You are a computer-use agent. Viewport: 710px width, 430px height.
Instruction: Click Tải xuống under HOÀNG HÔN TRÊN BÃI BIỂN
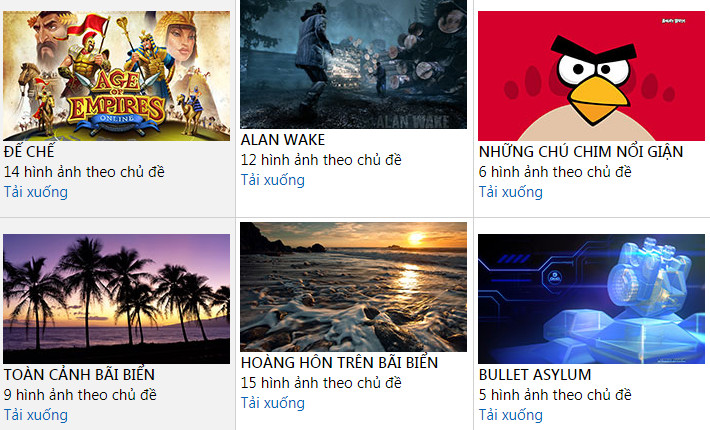273,403
